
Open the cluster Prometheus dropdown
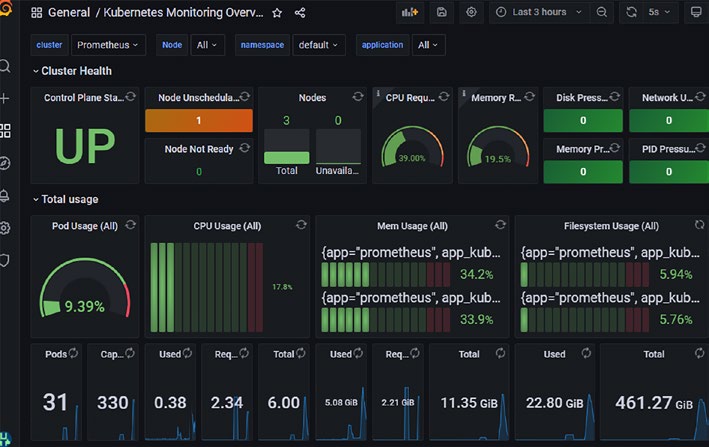[108, 45]
